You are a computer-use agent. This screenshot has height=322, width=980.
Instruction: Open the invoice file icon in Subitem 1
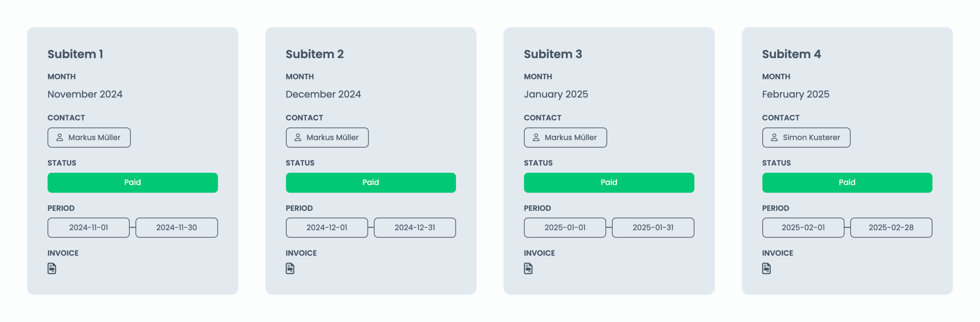click(52, 268)
